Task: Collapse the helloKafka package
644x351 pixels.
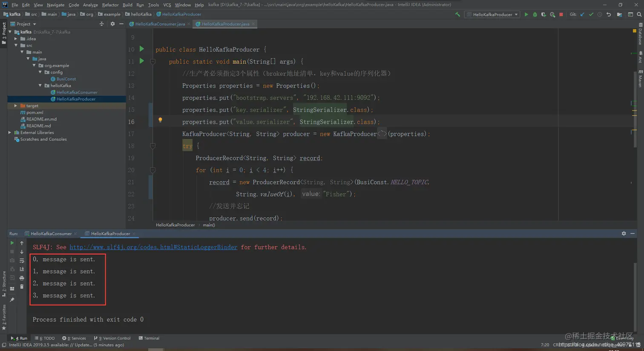Action: 40,86
